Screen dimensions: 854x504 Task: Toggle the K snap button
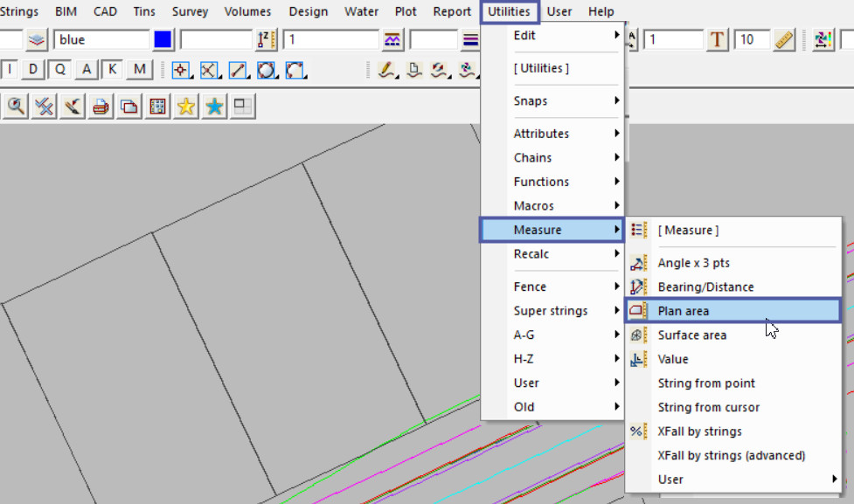[113, 70]
